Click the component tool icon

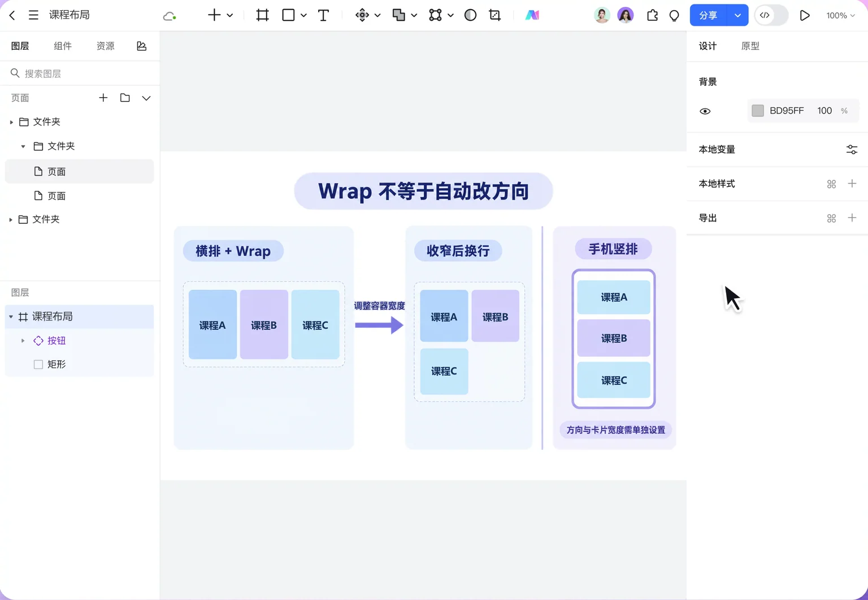coord(362,15)
